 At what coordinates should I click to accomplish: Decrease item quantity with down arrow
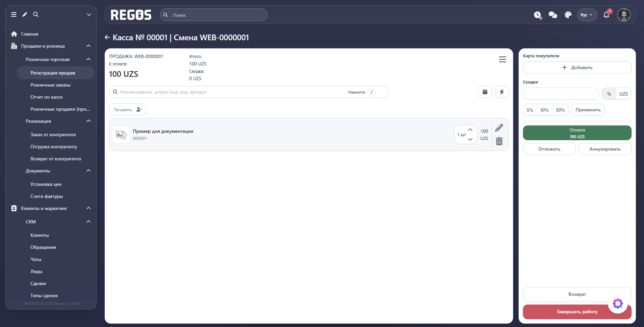click(470, 139)
